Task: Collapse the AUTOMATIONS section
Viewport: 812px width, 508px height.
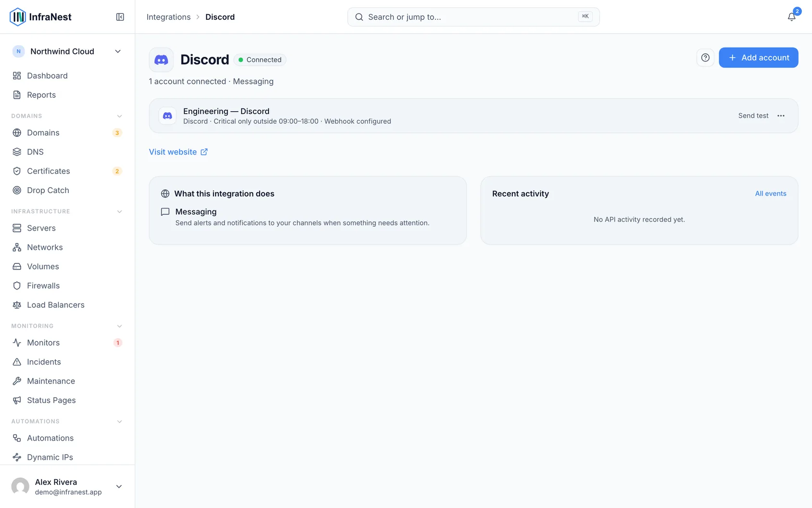Action: click(x=119, y=421)
